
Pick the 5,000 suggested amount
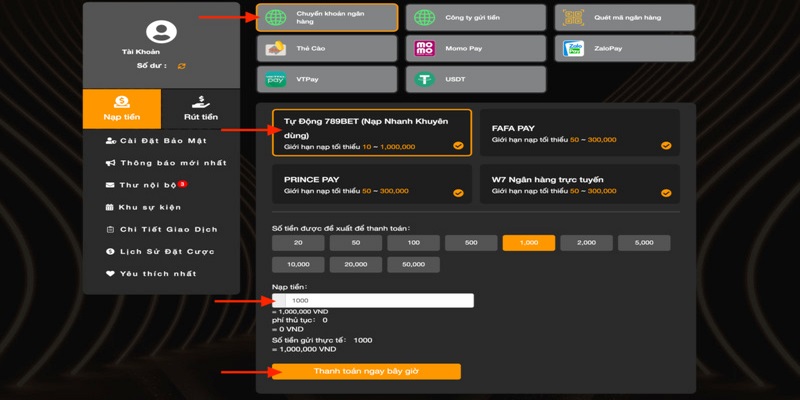[x=644, y=242]
